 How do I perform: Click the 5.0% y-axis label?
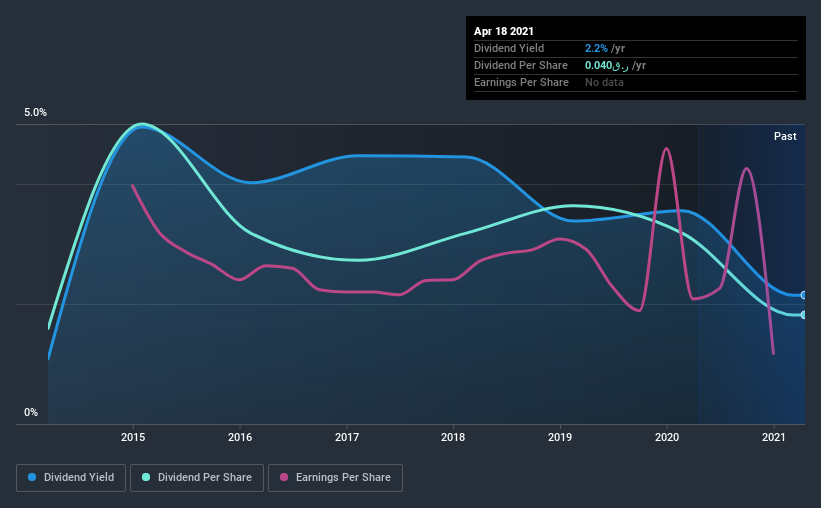coord(35,113)
